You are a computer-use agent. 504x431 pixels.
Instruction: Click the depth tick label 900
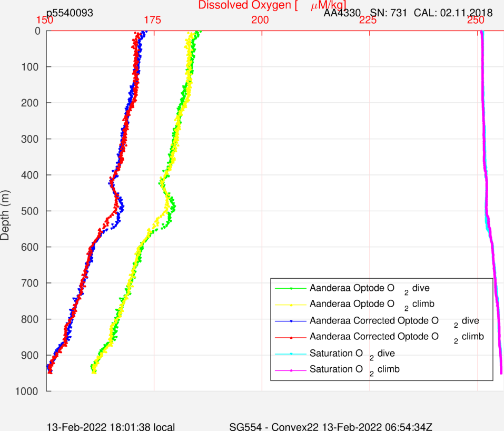point(30,356)
